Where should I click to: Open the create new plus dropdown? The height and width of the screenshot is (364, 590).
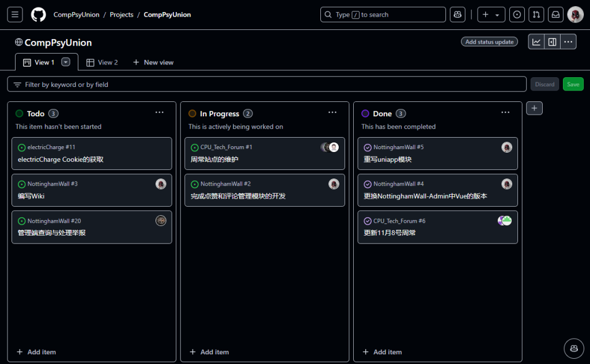tap(491, 14)
